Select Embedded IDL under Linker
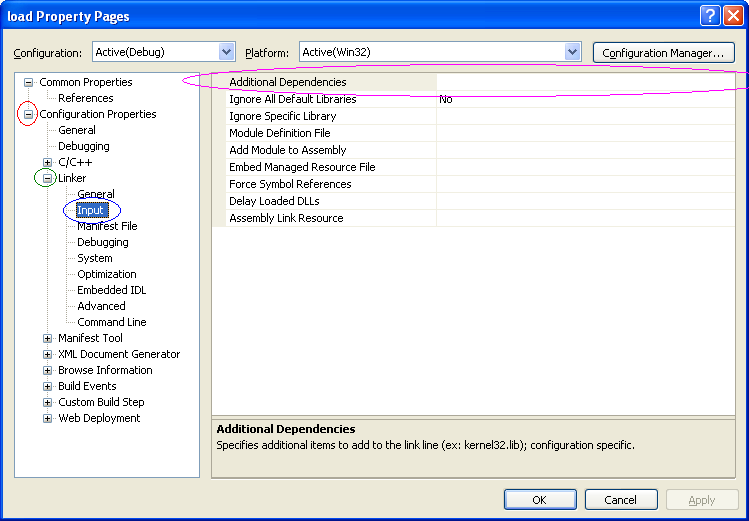Screen dimensions: 749x521 111,290
